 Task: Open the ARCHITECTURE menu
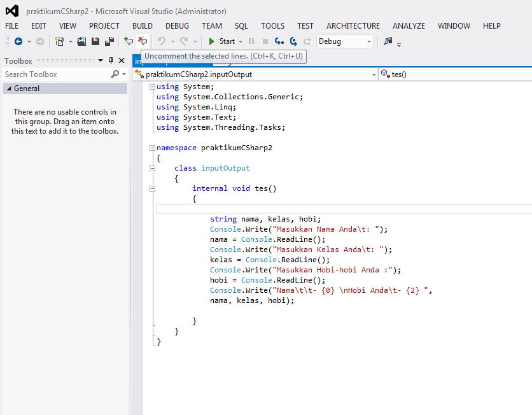(x=353, y=26)
